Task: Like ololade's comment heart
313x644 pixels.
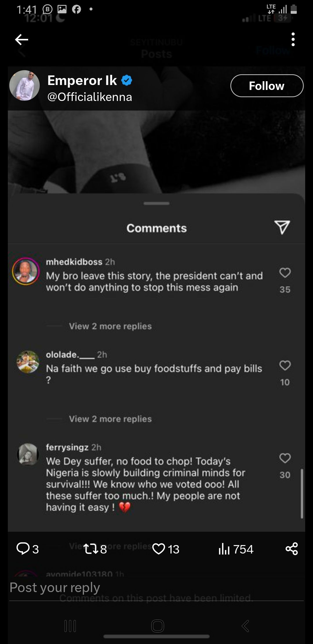Action: click(285, 366)
